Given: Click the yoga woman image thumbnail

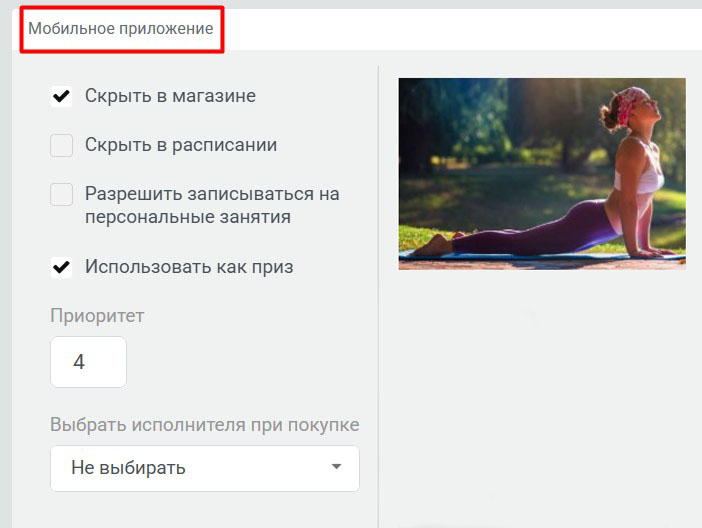Looking at the screenshot, I should (x=542, y=174).
